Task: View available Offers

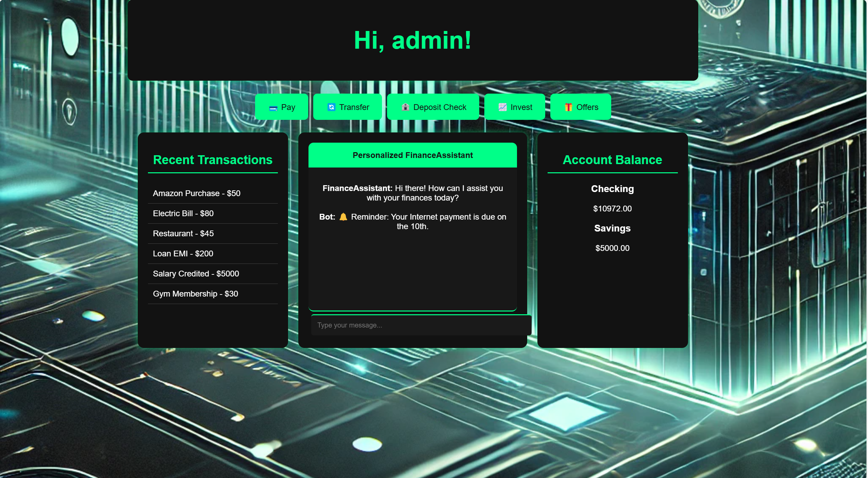Action: pos(580,107)
